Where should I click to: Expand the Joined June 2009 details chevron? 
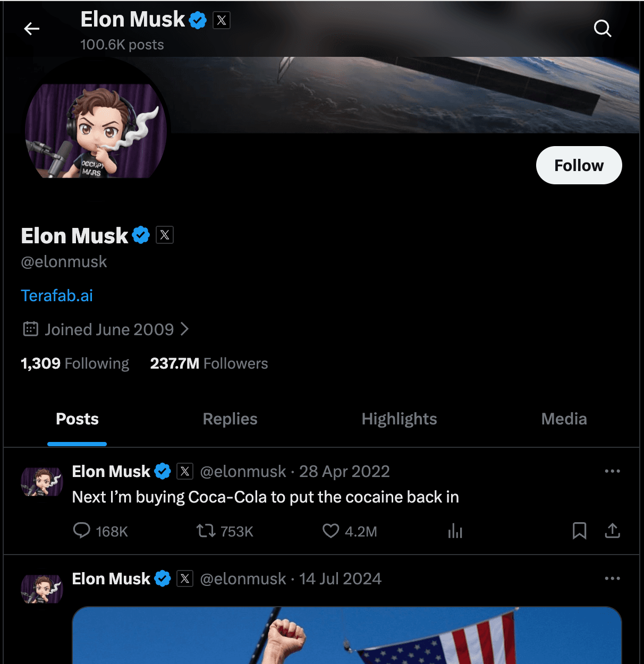185,329
